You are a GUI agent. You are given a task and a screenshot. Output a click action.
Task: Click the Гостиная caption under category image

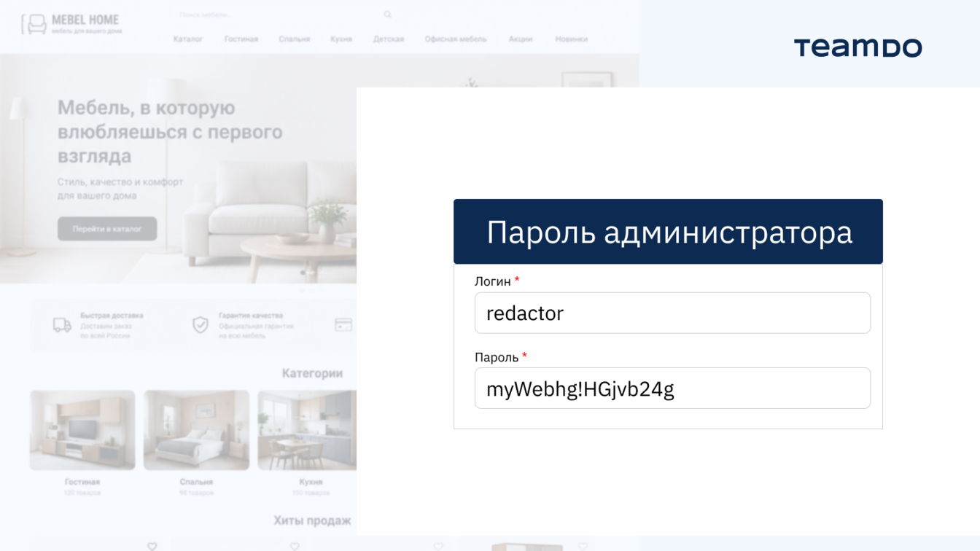pos(82,482)
